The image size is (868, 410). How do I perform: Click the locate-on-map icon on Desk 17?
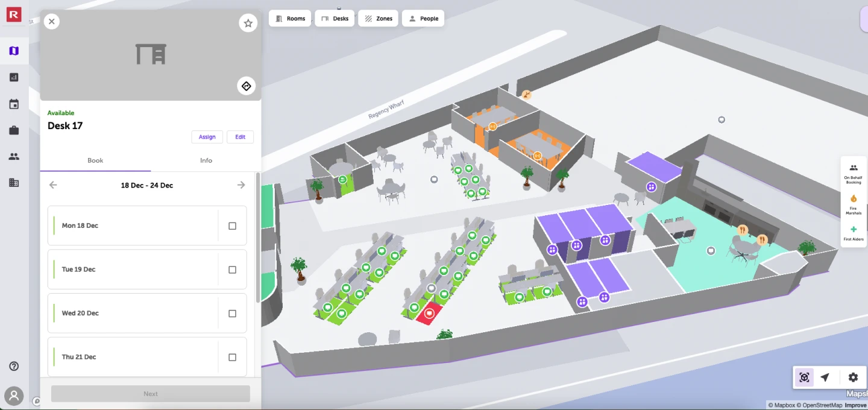[246, 86]
